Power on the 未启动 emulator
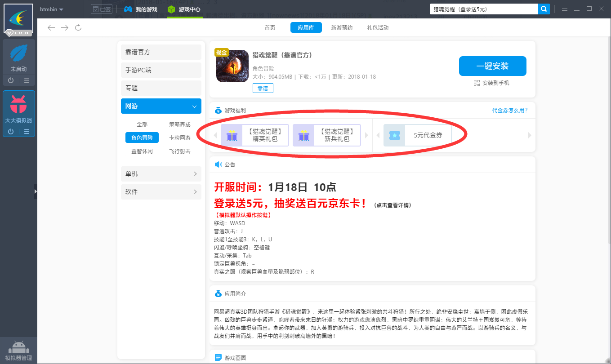611x364 pixels. 11,80
